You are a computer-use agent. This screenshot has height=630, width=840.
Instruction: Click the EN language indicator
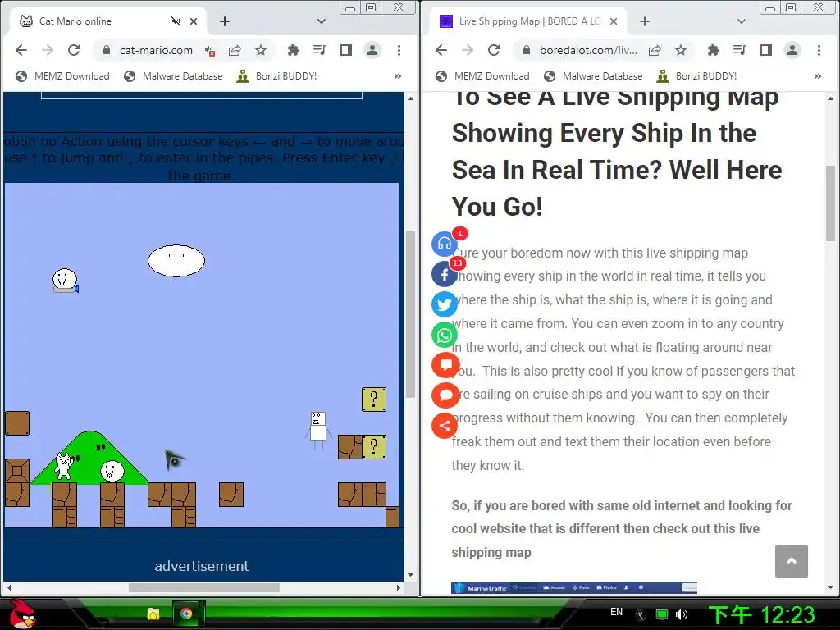[617, 612]
